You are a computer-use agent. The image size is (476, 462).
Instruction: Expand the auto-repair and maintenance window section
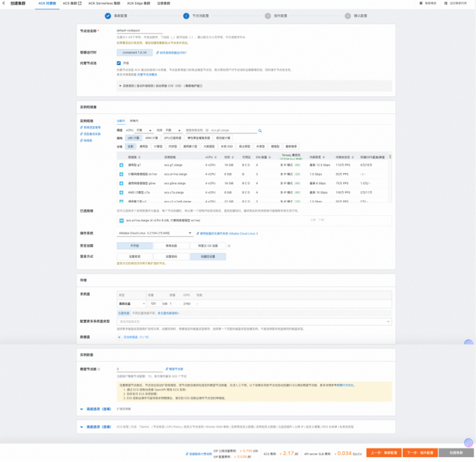tap(254, 86)
